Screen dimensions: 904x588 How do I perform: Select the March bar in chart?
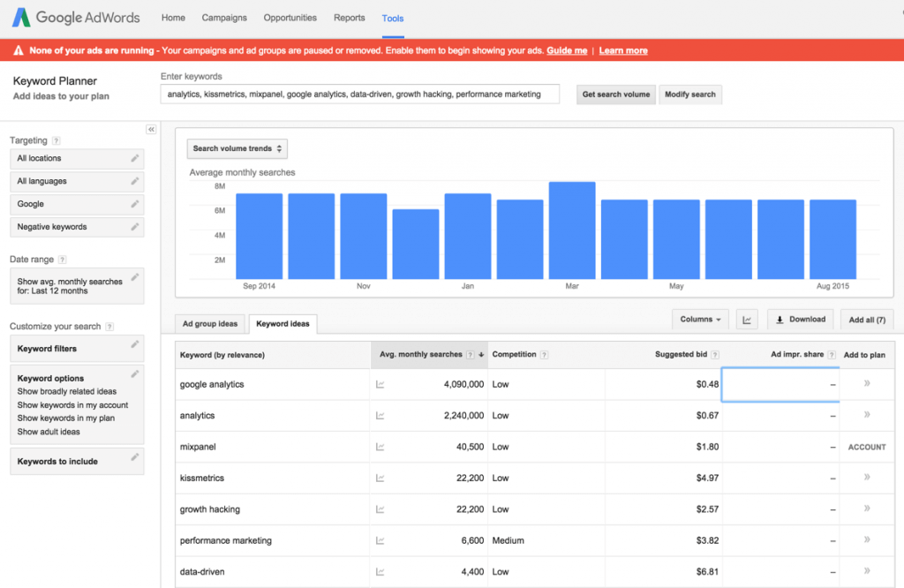click(572, 230)
